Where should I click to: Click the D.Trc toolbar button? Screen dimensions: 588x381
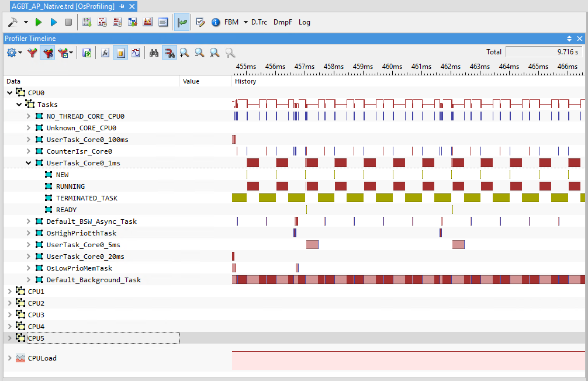259,22
